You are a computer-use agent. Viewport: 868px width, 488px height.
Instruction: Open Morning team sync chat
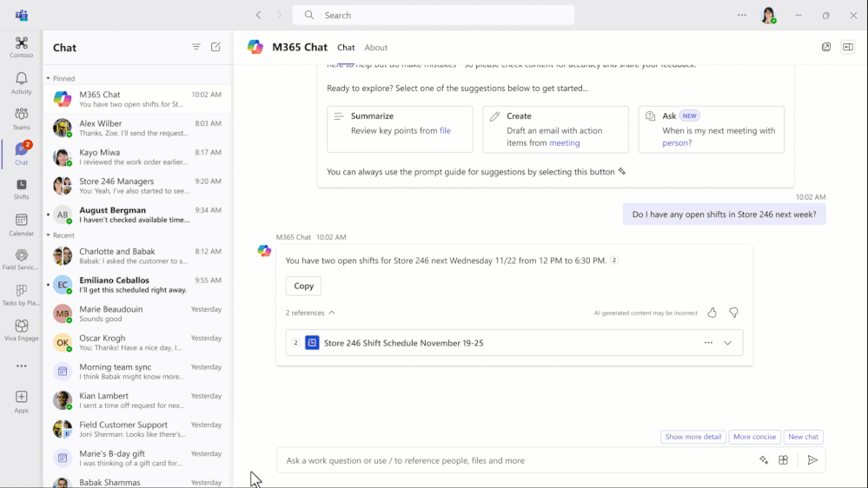138,371
